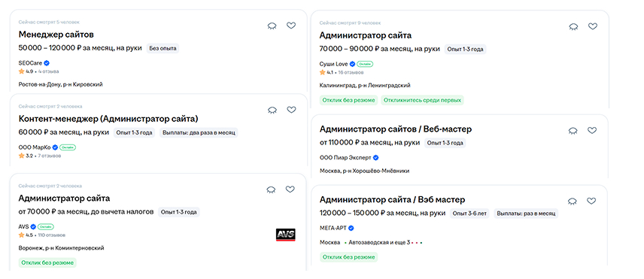
Task: Favorite the Контент-менеджер (Администратор сайта) vacancy
Action: click(x=291, y=110)
